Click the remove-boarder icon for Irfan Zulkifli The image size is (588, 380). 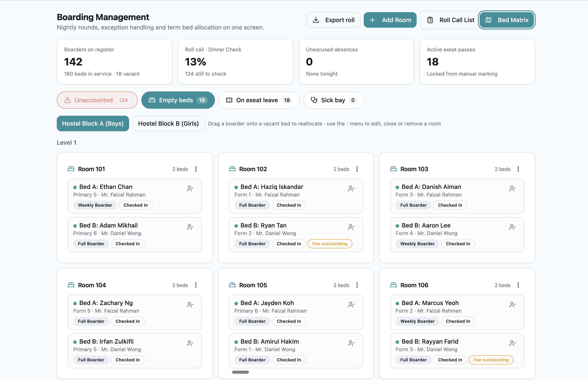(x=190, y=343)
